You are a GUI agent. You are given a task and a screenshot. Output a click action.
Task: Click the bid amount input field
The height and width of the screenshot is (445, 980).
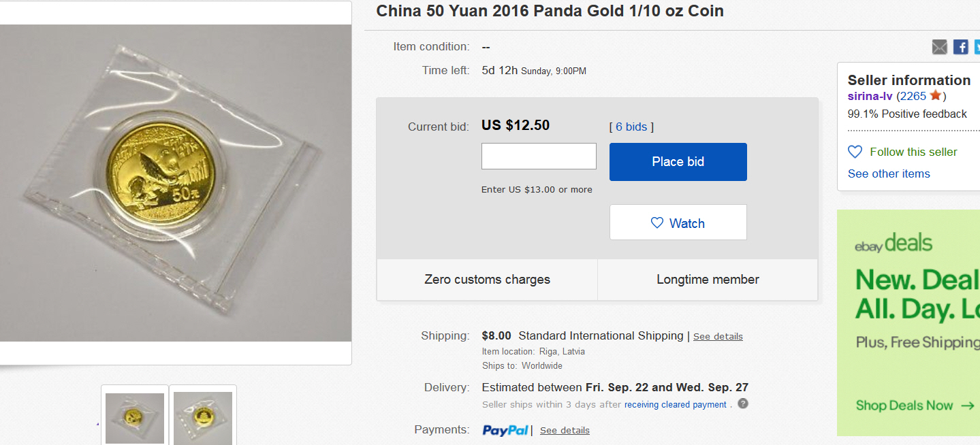(539, 156)
